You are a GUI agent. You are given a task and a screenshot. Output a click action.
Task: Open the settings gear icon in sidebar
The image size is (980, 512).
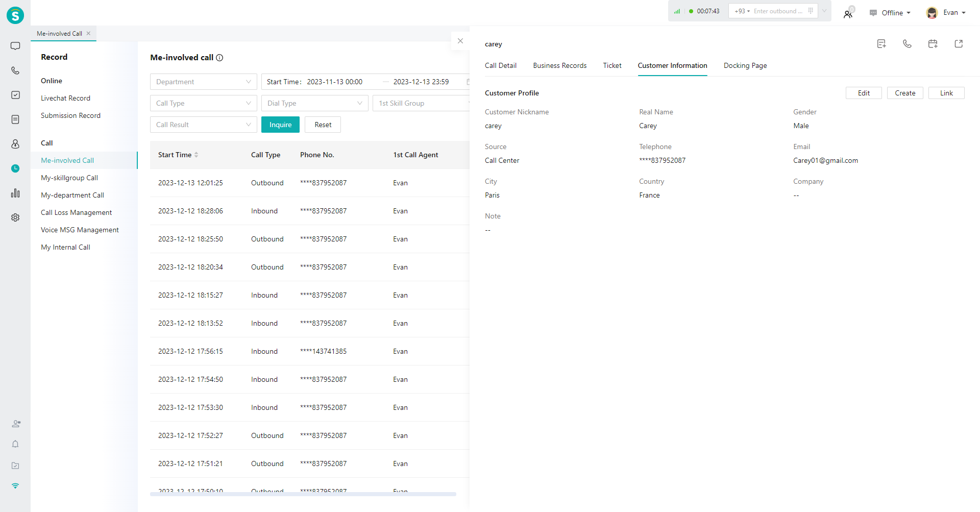coord(15,217)
